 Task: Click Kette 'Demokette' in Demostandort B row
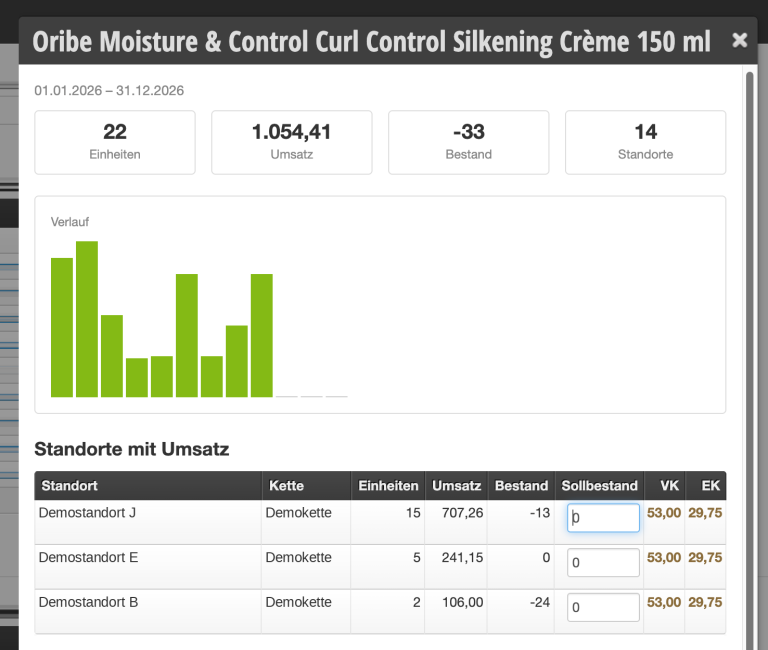298,602
